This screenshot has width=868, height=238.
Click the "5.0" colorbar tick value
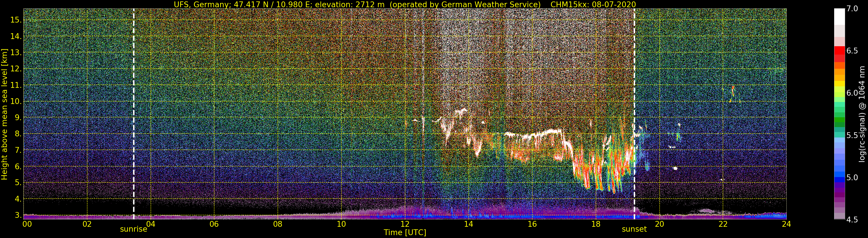tap(852, 177)
